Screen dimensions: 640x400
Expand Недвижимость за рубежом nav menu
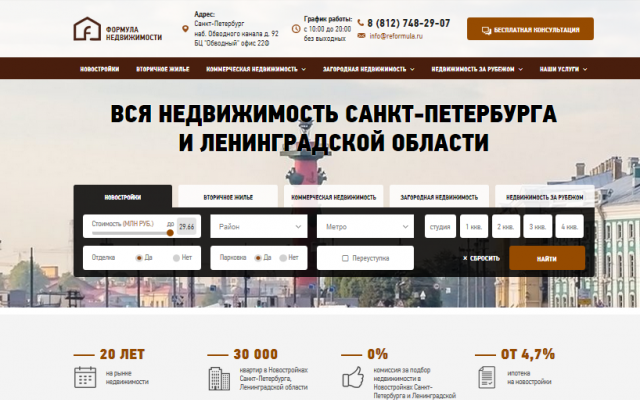477,69
